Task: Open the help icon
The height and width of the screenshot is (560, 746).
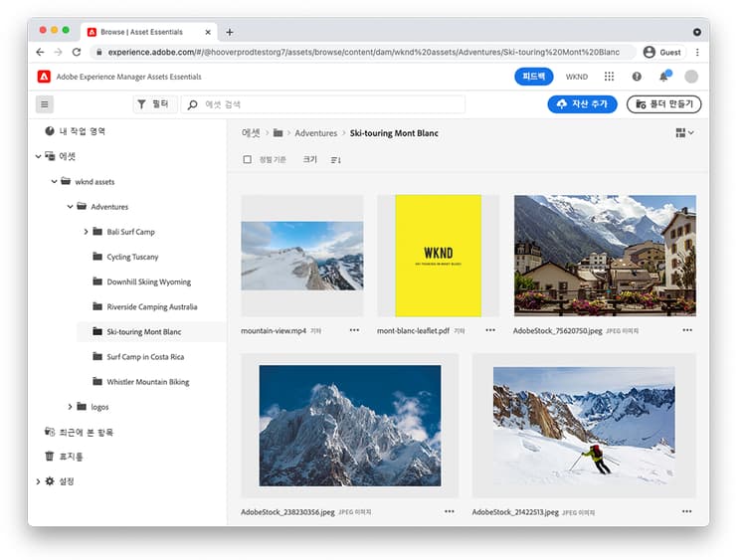Action: (637, 77)
